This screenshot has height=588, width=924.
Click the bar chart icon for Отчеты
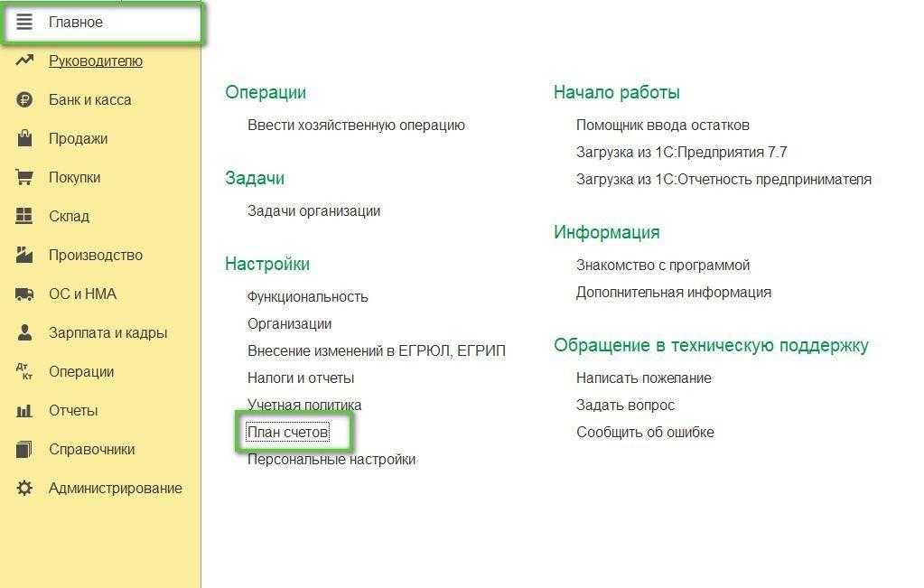[x=24, y=410]
